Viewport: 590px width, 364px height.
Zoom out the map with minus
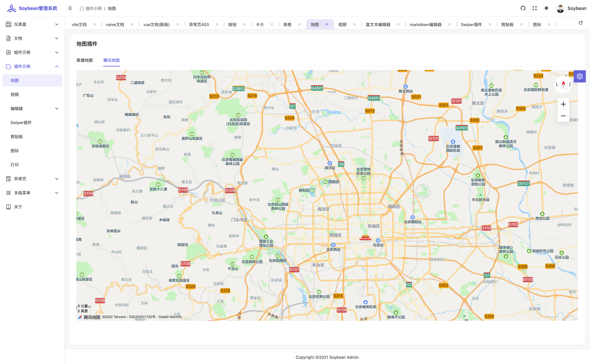pos(563,116)
